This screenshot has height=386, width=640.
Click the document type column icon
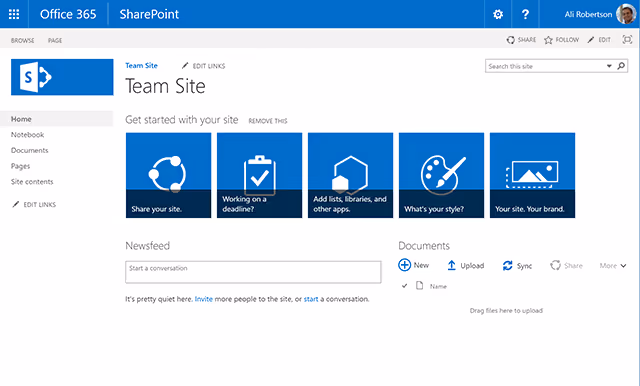(x=419, y=285)
